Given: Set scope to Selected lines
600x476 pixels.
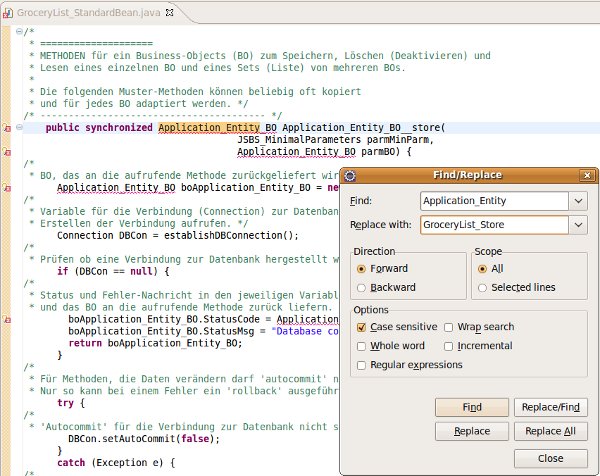Looking at the screenshot, I should 484,288.
